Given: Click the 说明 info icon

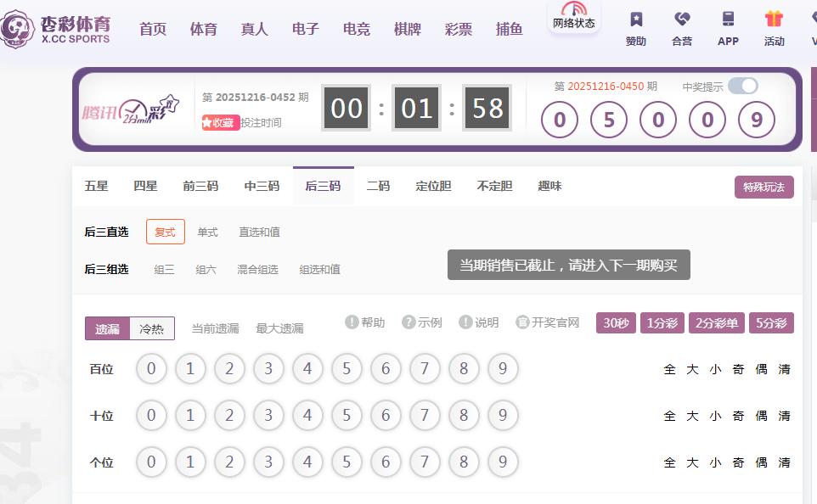Looking at the screenshot, I should (x=465, y=322).
